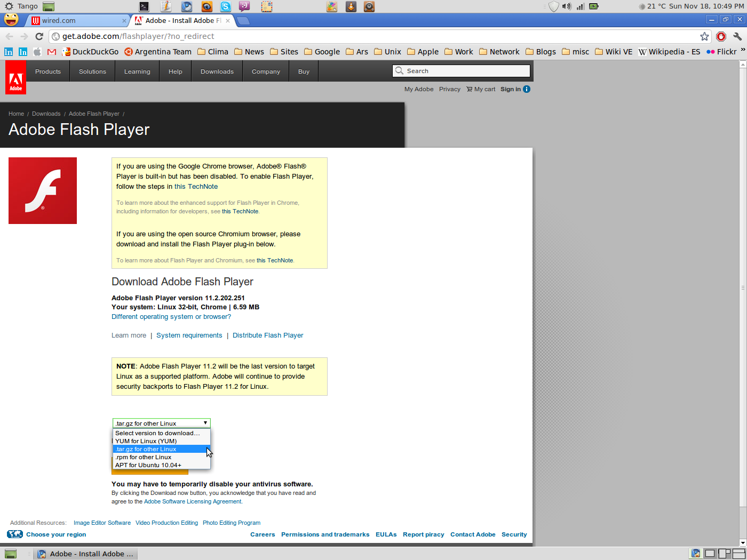Choose '.tar.gz for other Linux' option
Screen dimensions: 747x560
pyautogui.click(x=162, y=449)
